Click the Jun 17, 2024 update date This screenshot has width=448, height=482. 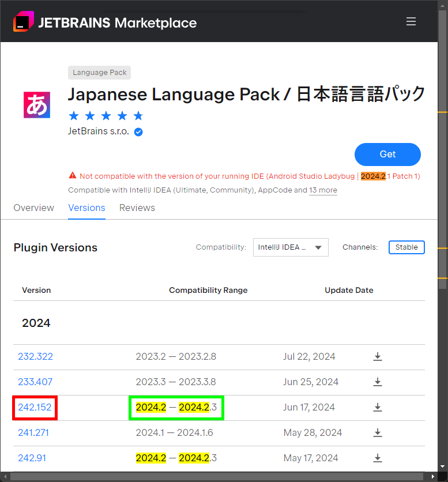pyautogui.click(x=309, y=407)
